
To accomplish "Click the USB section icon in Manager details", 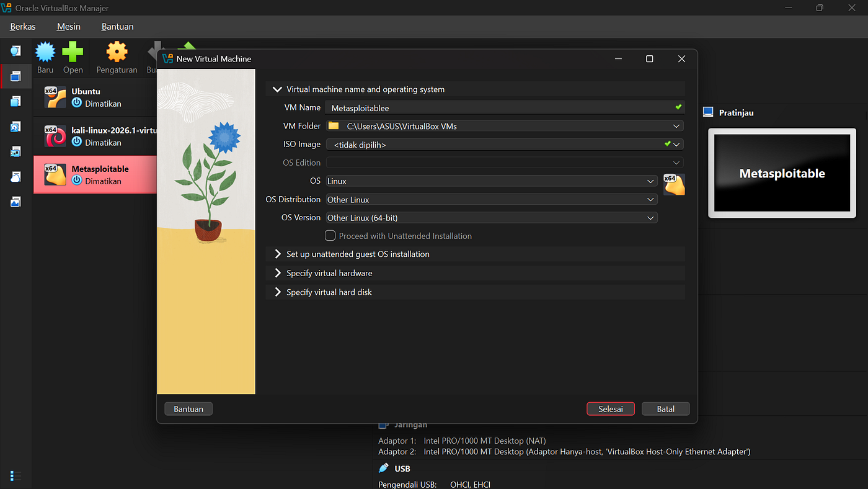I will click(x=384, y=469).
